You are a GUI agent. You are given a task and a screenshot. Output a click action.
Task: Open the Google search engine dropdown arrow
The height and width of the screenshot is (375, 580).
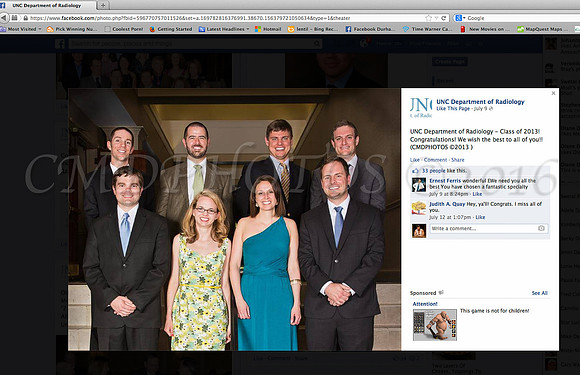464,18
